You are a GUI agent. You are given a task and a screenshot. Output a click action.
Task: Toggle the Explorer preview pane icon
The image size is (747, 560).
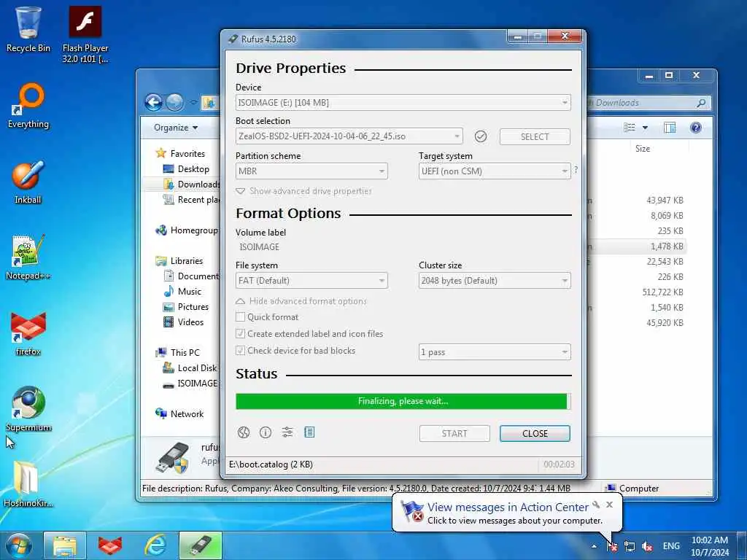pos(670,128)
